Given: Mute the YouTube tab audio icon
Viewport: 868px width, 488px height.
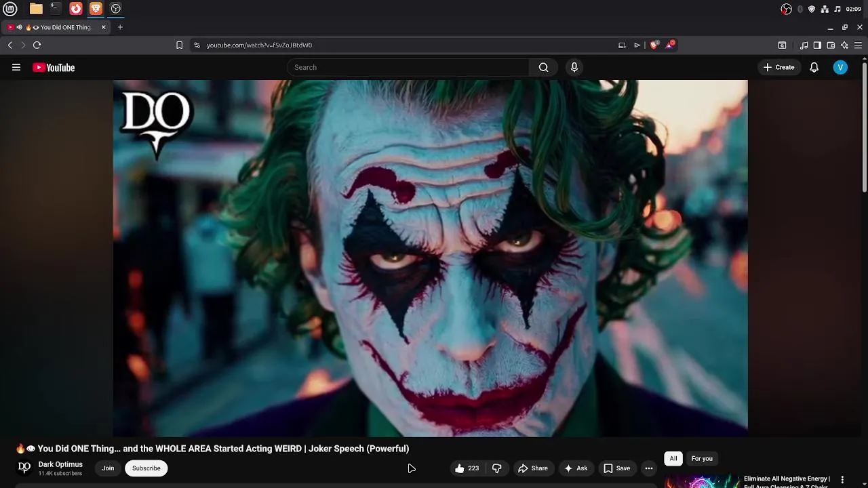Looking at the screenshot, I should (x=20, y=27).
